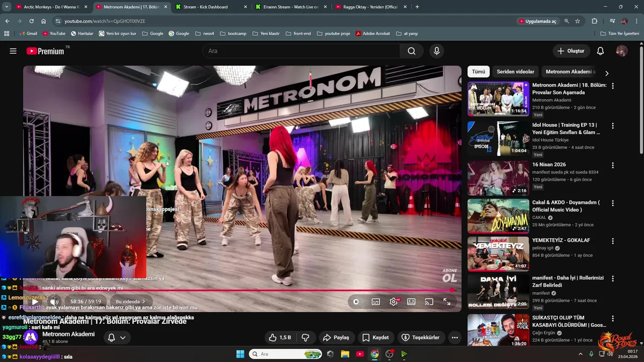Open the YouTube guide hamburger menu

tap(13, 51)
